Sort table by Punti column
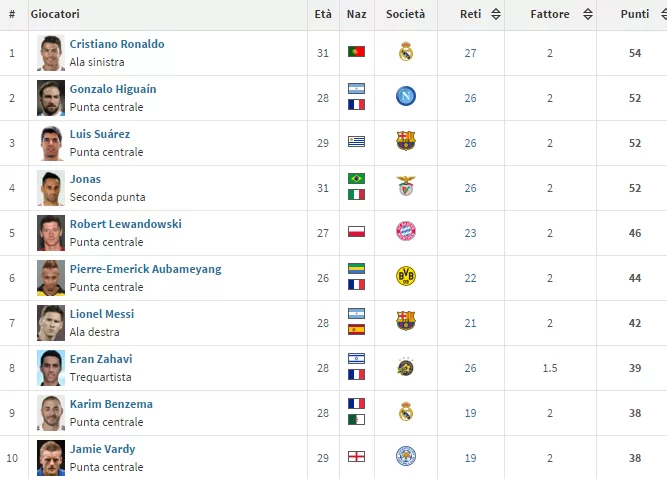The width and height of the screenshot is (667, 479). [635, 14]
